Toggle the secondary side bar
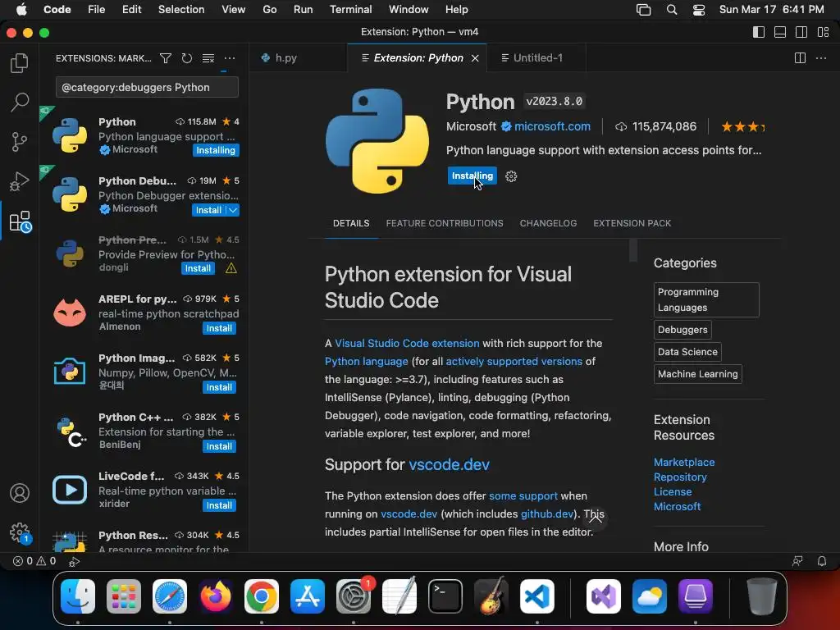This screenshot has height=630, width=840. tap(801, 32)
